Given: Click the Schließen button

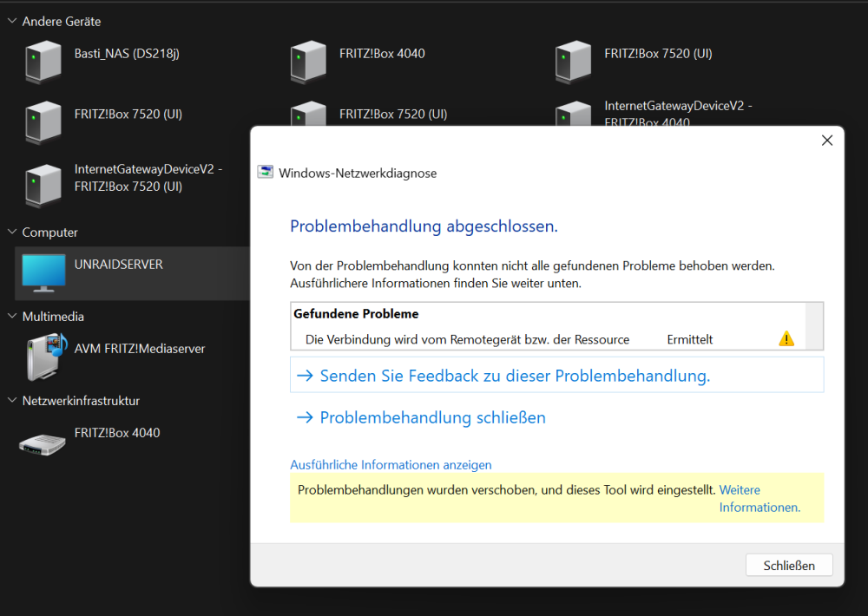Looking at the screenshot, I should click(x=789, y=565).
